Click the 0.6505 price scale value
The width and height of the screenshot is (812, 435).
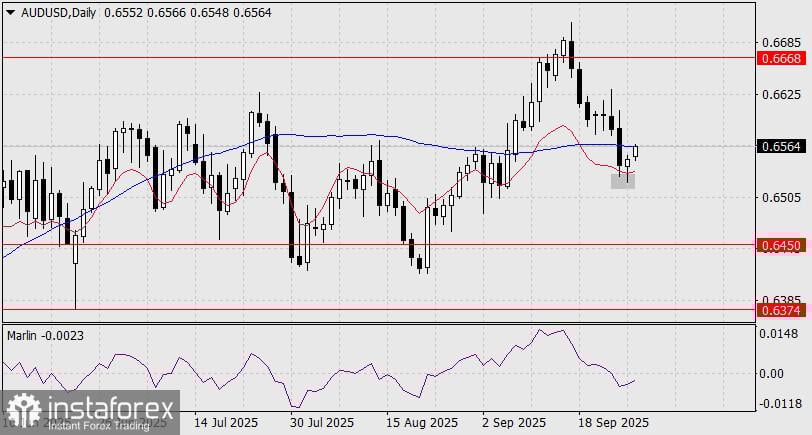[x=778, y=198]
